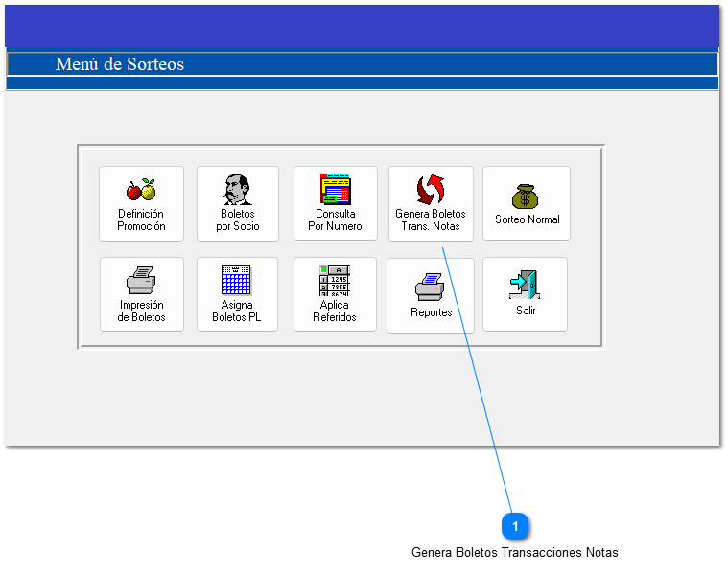Click the red arrows icon for Genera Boletos

pos(431,190)
